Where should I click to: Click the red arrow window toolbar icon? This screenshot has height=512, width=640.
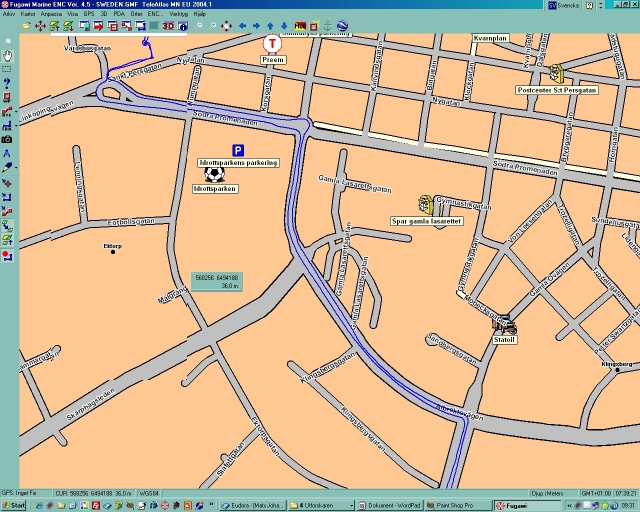[x=98, y=26]
